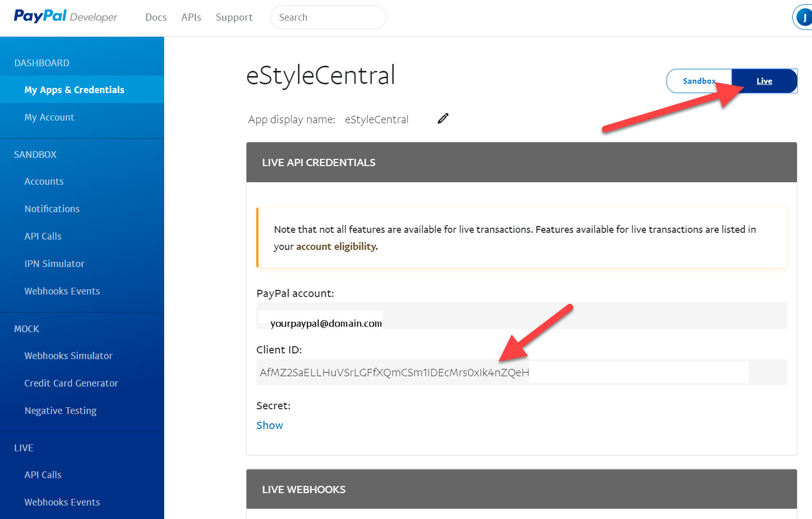812x519 pixels.
Task: Show the Secret key
Action: point(270,425)
